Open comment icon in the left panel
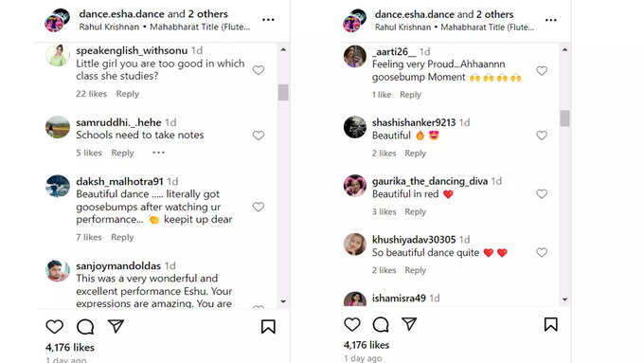 [85, 327]
